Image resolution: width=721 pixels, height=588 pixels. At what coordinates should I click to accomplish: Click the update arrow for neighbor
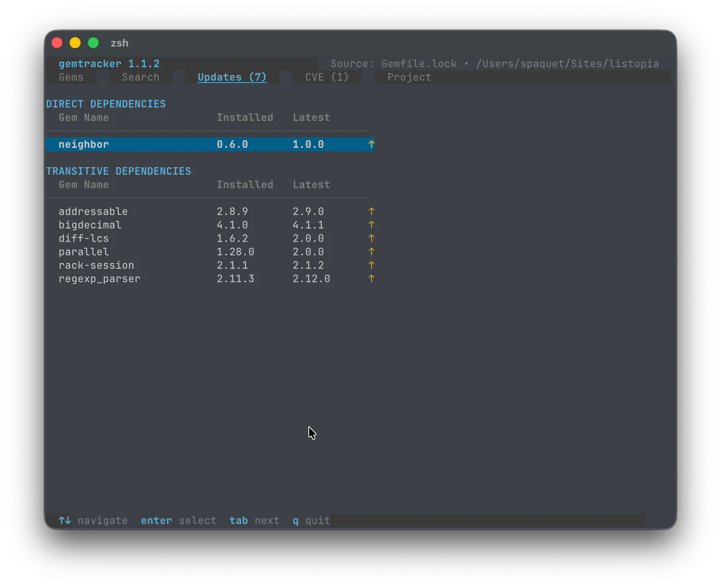371,144
